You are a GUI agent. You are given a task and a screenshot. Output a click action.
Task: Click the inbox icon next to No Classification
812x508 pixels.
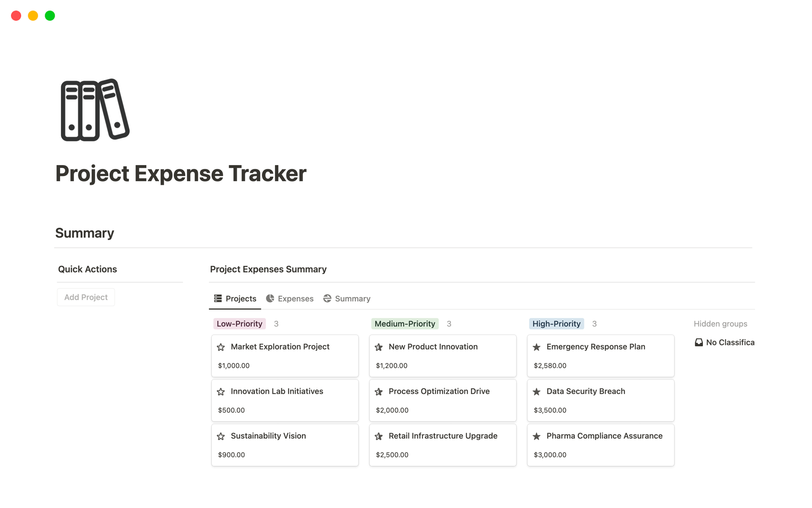pos(699,342)
